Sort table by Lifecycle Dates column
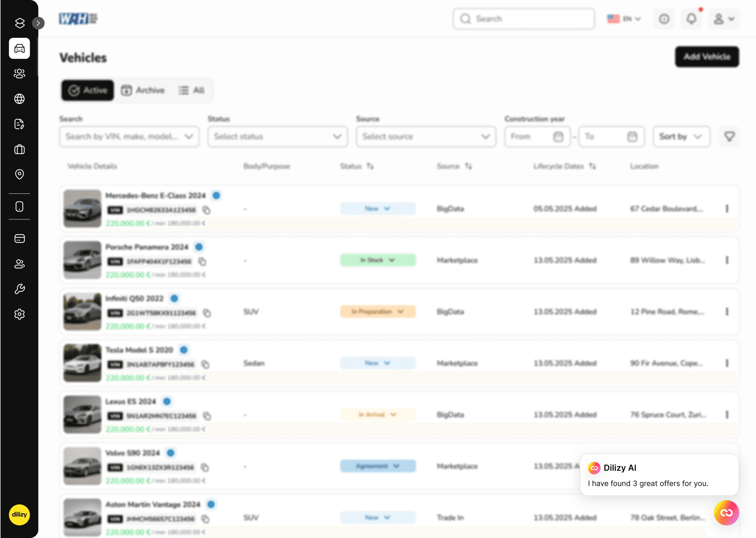The image size is (756, 538). click(592, 166)
